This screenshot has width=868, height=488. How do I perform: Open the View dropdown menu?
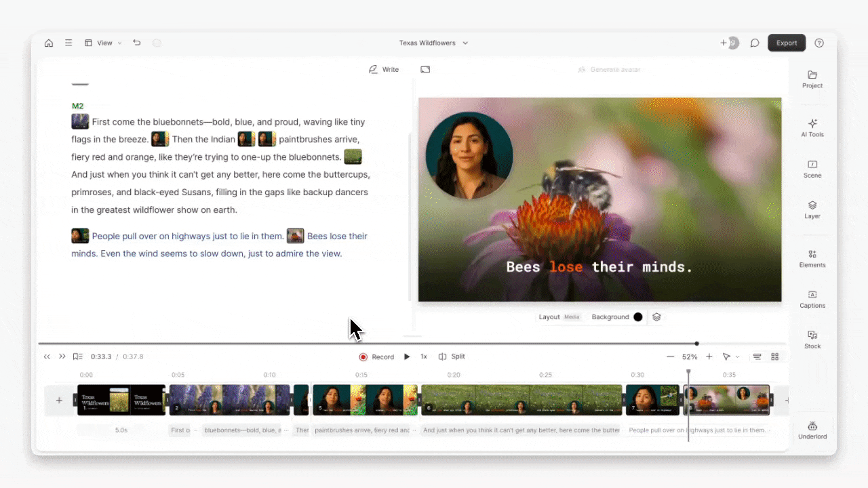point(103,43)
